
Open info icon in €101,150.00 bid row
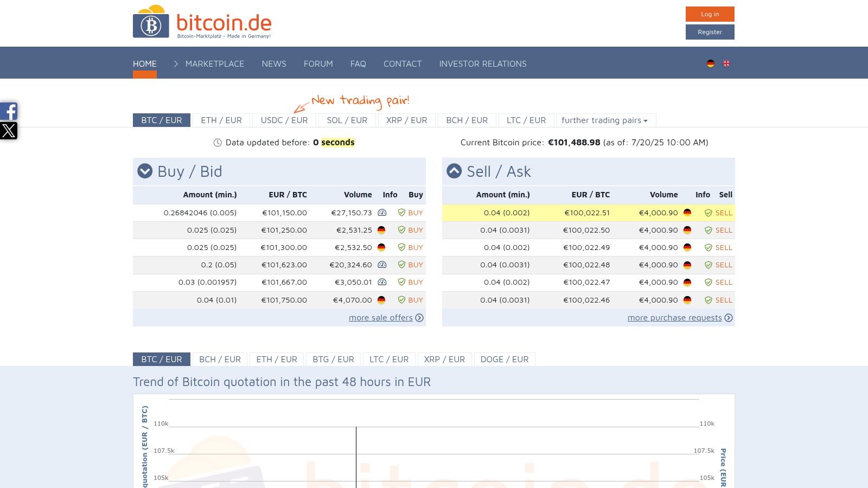tap(382, 213)
